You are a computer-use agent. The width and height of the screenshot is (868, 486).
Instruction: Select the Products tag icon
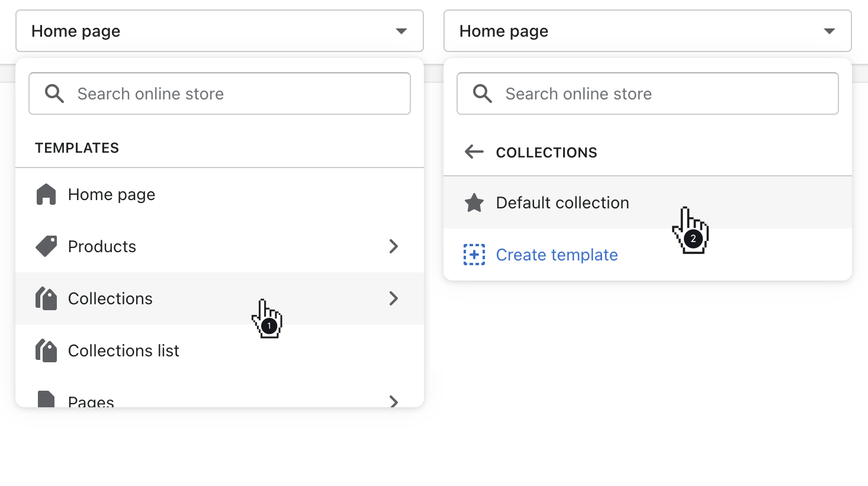(46, 246)
